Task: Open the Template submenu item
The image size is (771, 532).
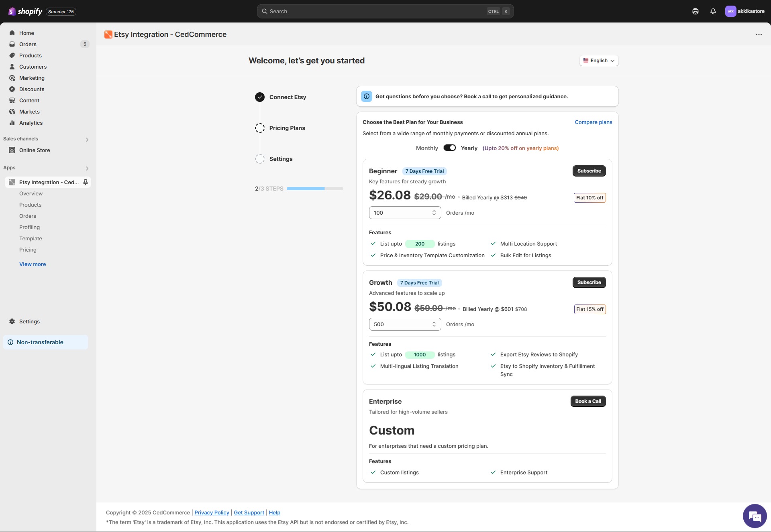Action: (x=31, y=238)
